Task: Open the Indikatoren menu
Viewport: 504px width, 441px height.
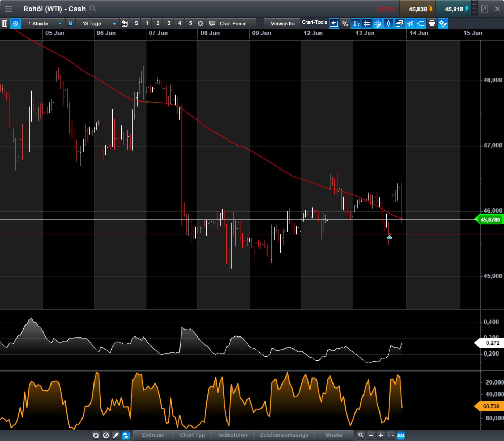Action: pyautogui.click(x=233, y=436)
